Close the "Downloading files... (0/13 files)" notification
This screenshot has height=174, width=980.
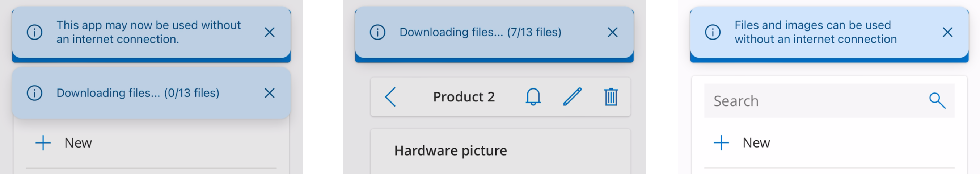tap(269, 93)
